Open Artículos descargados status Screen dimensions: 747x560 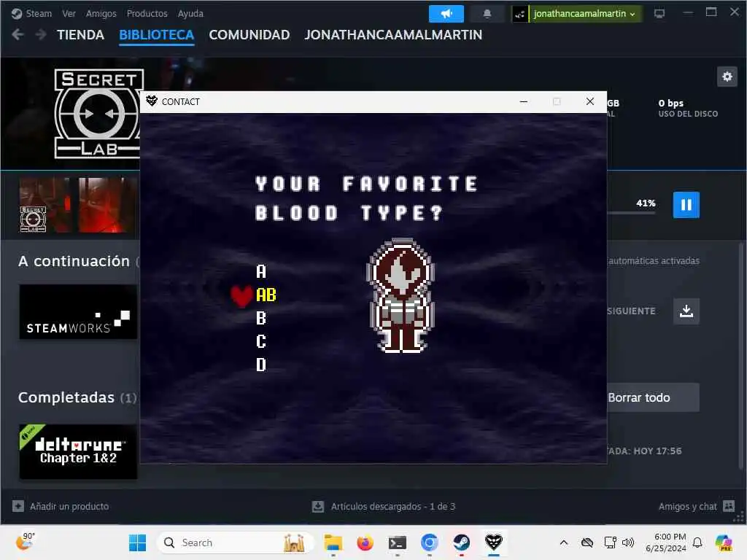click(x=384, y=506)
